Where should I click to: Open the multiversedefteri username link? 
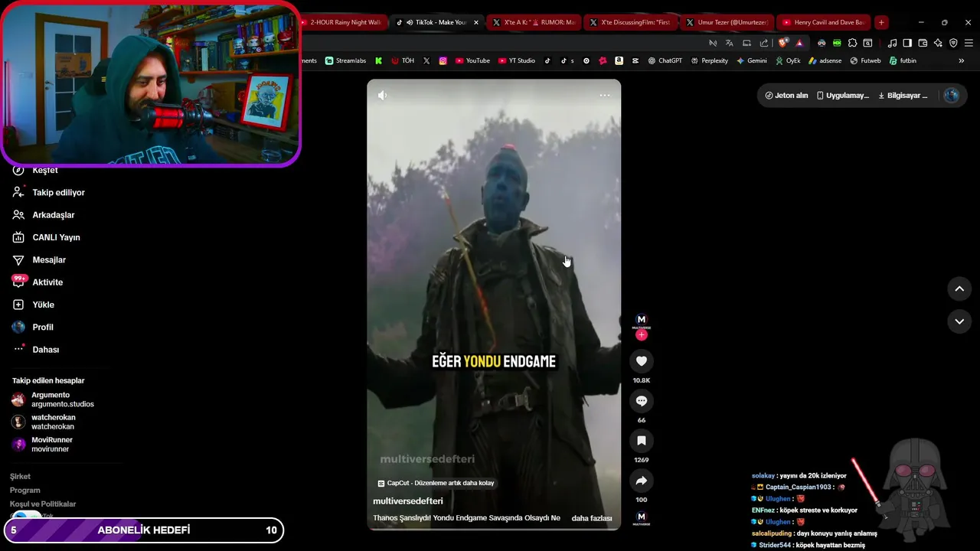(408, 500)
